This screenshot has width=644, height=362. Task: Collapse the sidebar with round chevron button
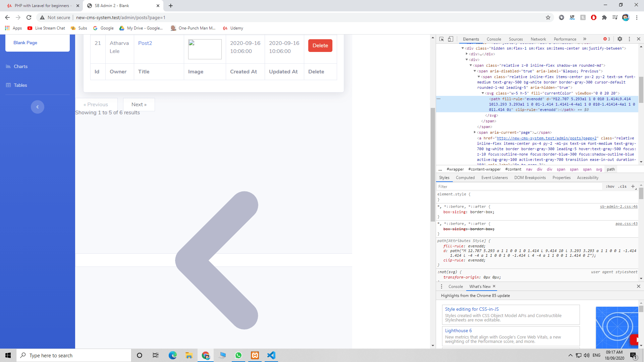tap(38, 107)
